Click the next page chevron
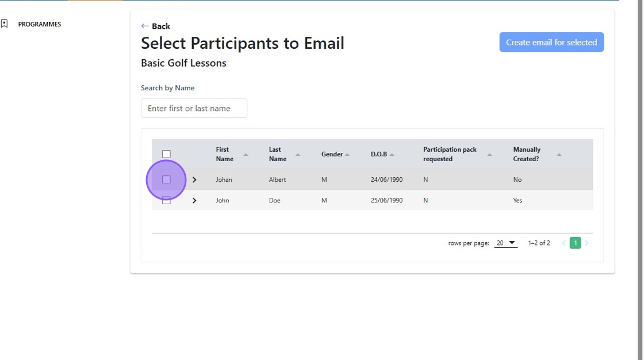Screen dimensions: 644x360 [x=587, y=243]
